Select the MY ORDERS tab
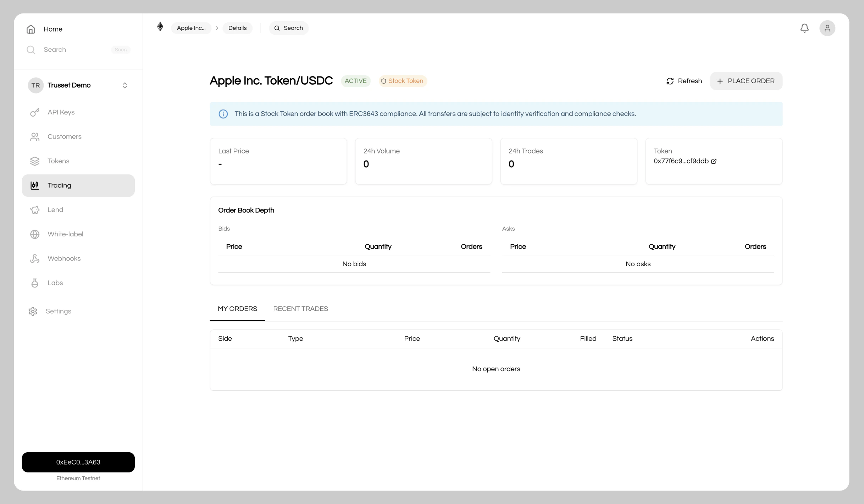Image resolution: width=864 pixels, height=504 pixels. (237, 309)
